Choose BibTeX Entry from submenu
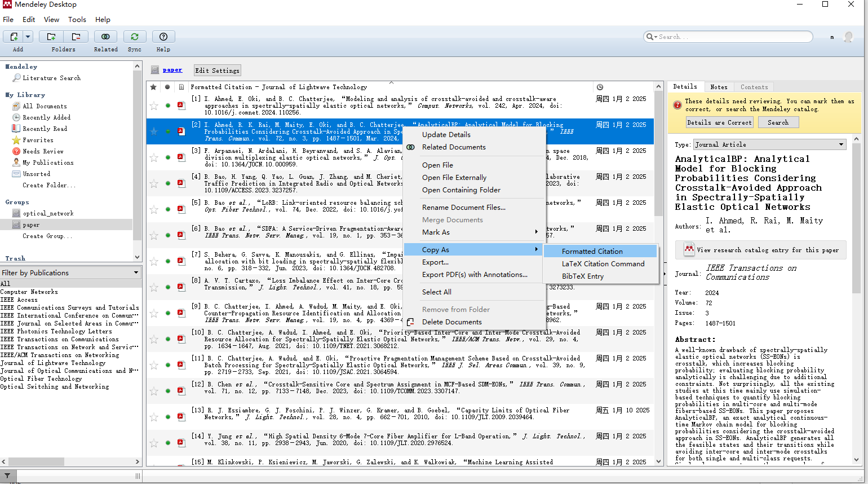Image resolution: width=868 pixels, height=484 pixels. point(600,276)
